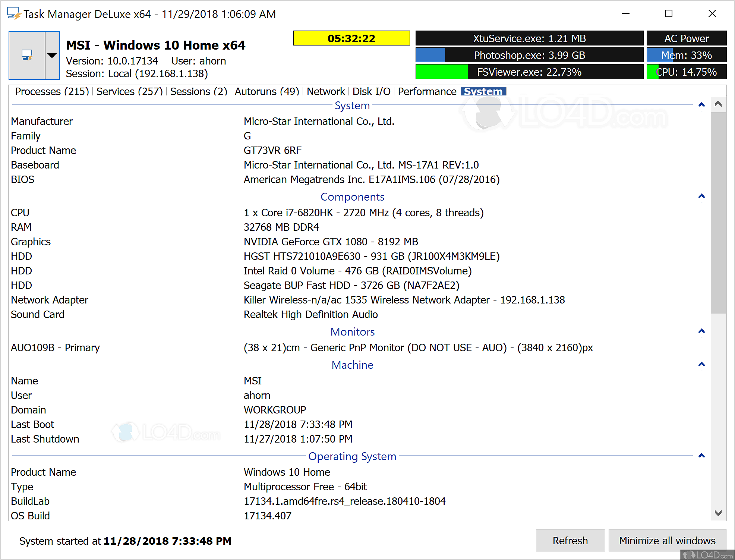Click the yellow uptime counter 05:32:22
The height and width of the screenshot is (560, 735).
[x=351, y=38]
